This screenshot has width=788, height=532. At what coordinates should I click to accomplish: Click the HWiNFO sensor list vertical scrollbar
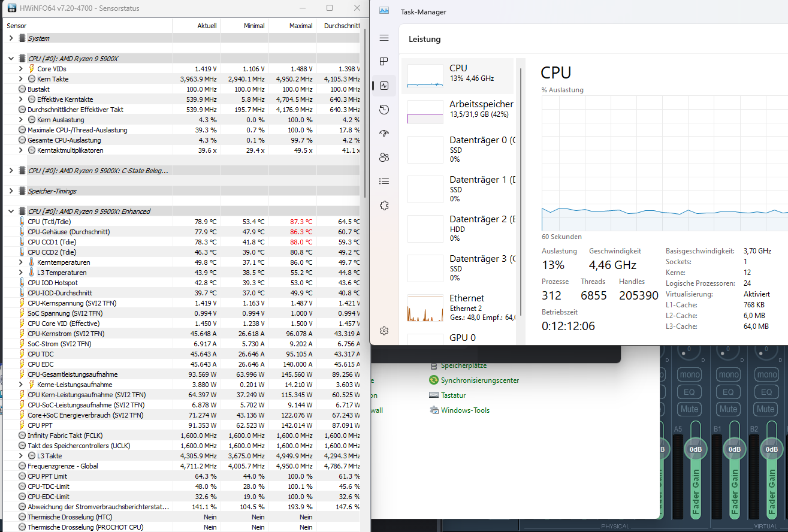[364, 114]
